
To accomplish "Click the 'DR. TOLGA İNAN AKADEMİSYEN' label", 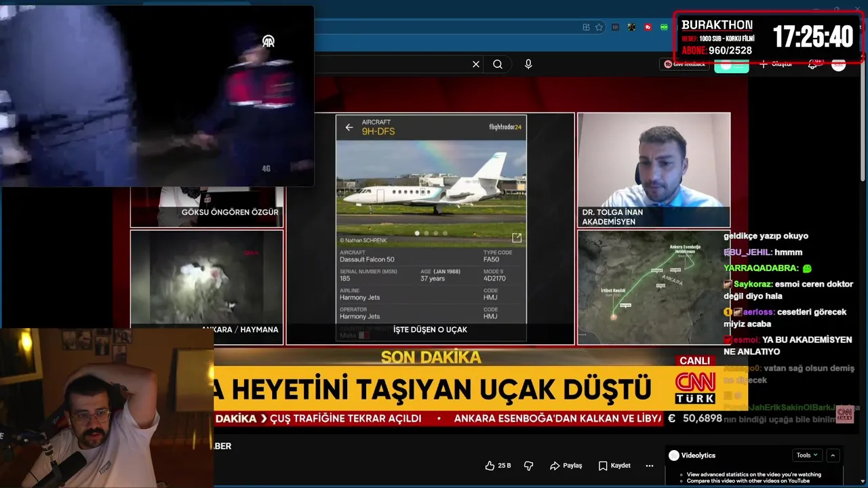I will click(x=612, y=217).
